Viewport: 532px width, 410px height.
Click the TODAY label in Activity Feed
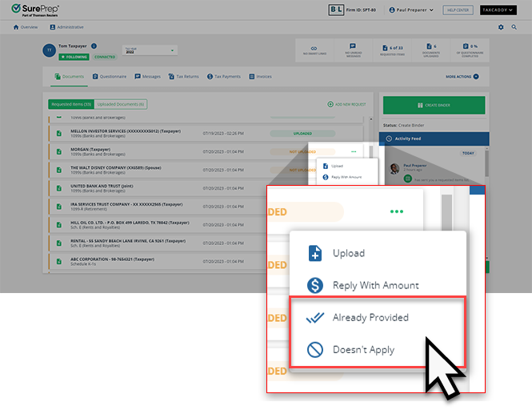coord(468,153)
